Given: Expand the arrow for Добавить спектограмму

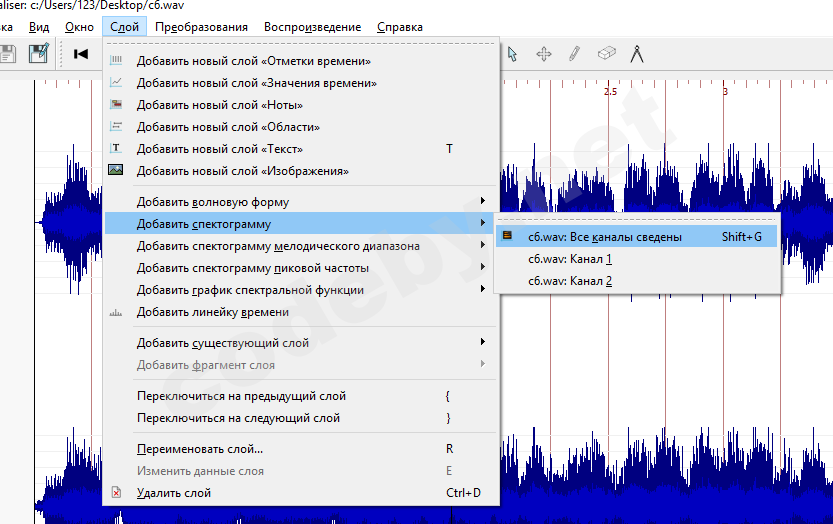Looking at the screenshot, I should 482,223.
